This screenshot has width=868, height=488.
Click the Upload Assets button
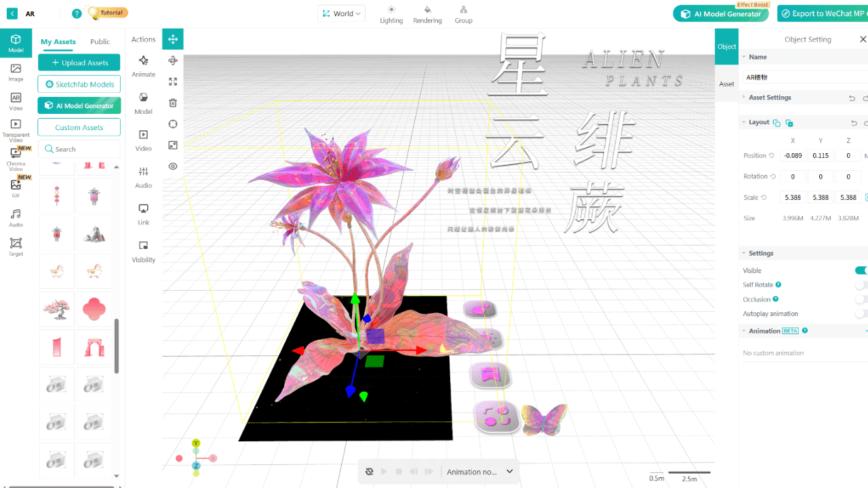[x=79, y=62]
